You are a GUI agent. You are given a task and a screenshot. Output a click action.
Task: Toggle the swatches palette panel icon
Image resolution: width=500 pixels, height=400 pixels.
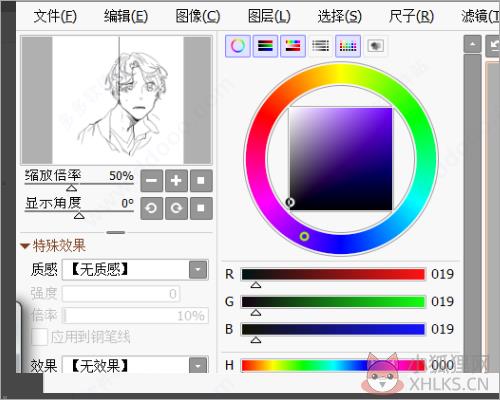tap(348, 46)
